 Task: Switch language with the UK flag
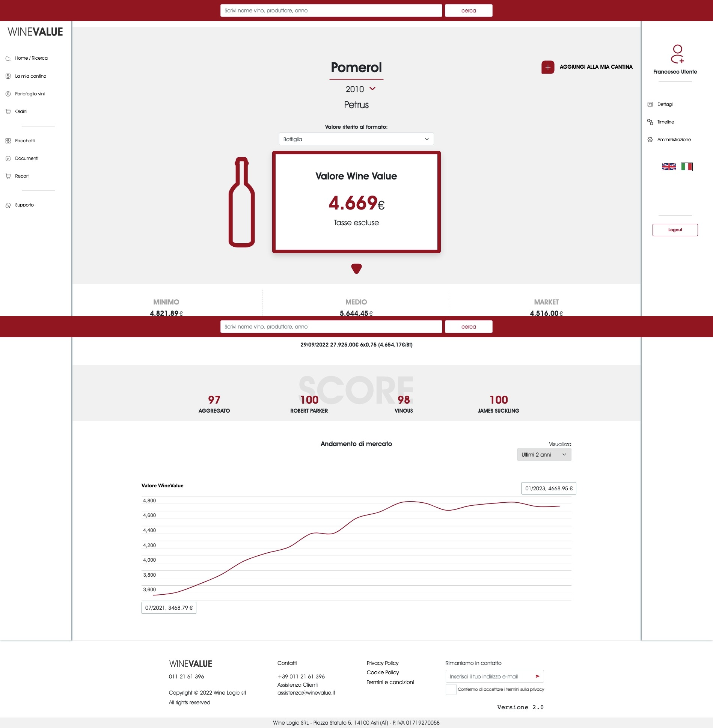pyautogui.click(x=669, y=167)
